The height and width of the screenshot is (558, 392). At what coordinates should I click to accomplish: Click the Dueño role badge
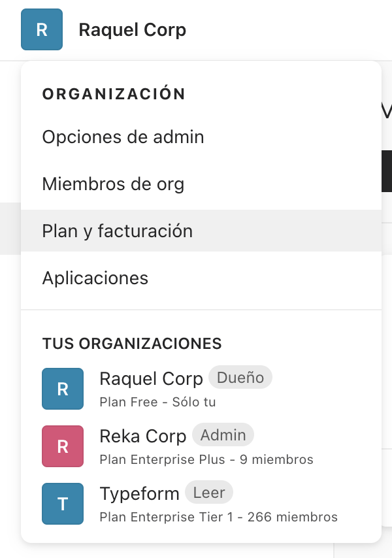(240, 378)
